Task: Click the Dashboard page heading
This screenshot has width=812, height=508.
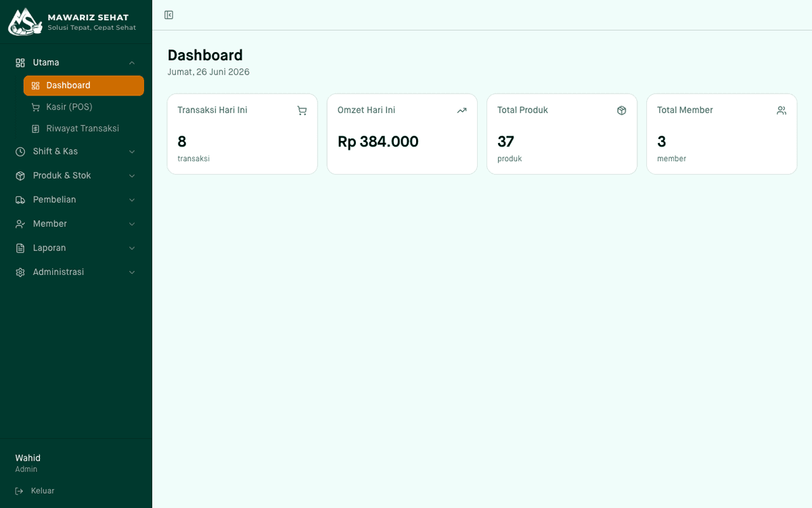Action: tap(205, 56)
